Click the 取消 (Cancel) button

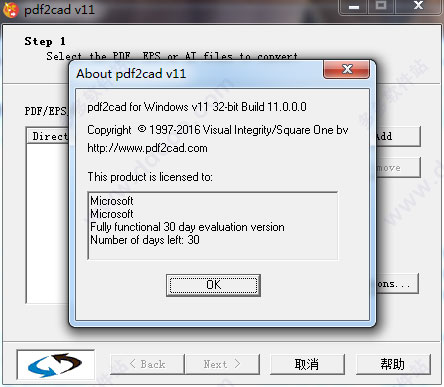pos(307,364)
